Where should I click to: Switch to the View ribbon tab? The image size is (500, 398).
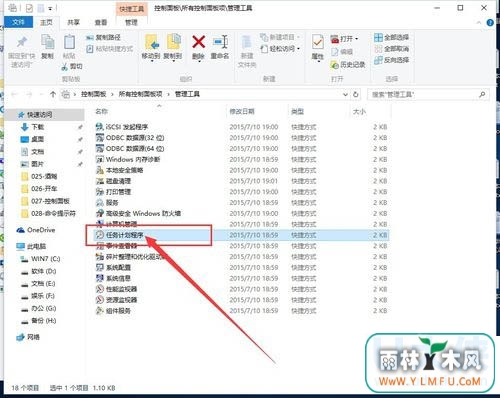click(101, 22)
